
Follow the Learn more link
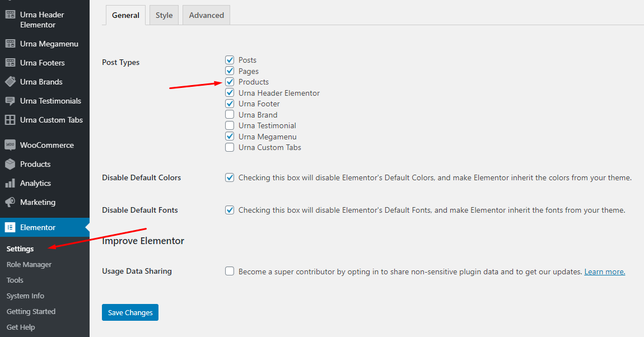(x=605, y=272)
